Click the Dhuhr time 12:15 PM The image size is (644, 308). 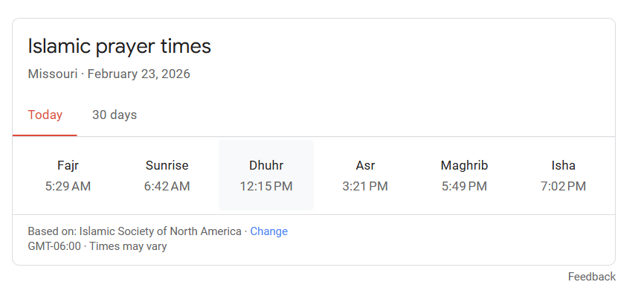pyautogui.click(x=265, y=186)
